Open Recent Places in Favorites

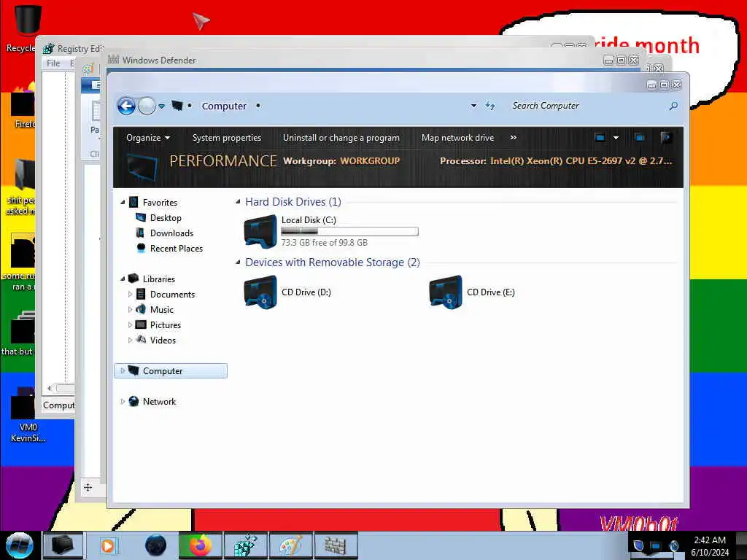click(x=177, y=248)
